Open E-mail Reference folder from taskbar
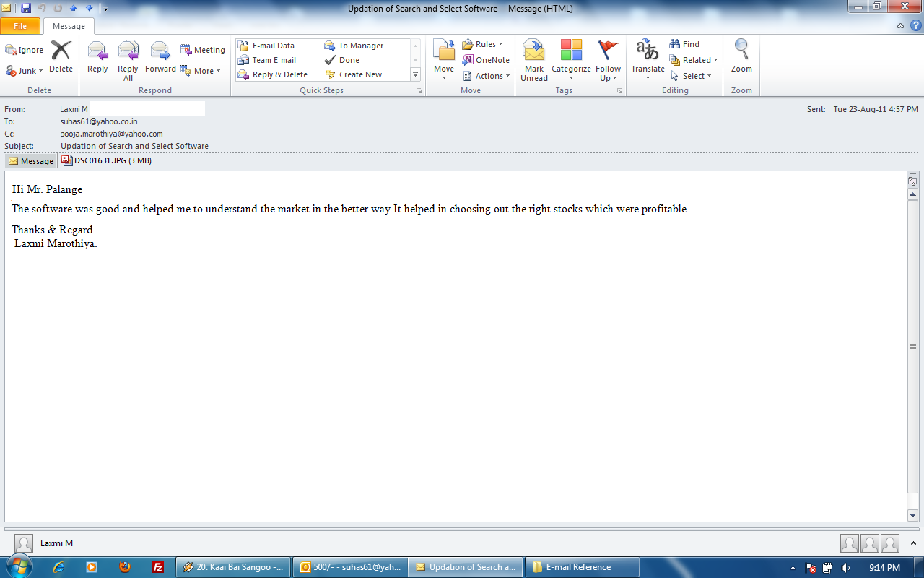Viewport: 924px width, 578px height. [583, 567]
